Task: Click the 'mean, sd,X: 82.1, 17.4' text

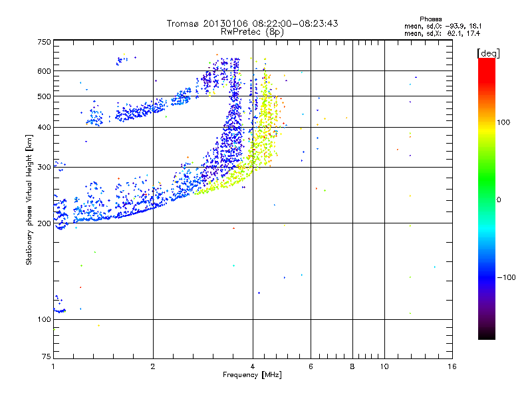Action: tap(442, 33)
